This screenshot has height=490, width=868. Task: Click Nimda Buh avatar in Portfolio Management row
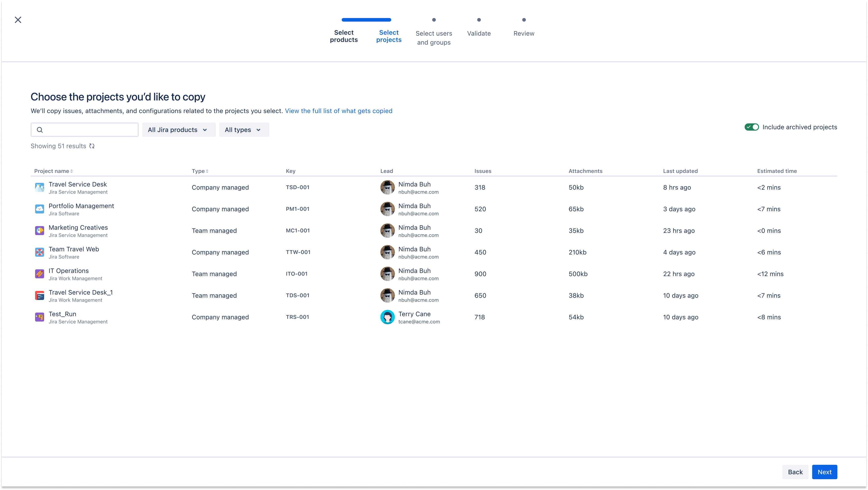click(x=387, y=209)
